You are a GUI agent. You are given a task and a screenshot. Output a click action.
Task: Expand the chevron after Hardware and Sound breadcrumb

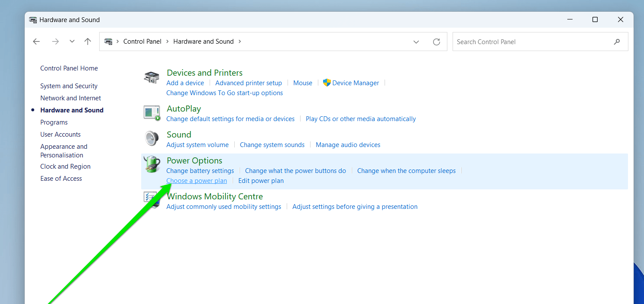coord(240,42)
